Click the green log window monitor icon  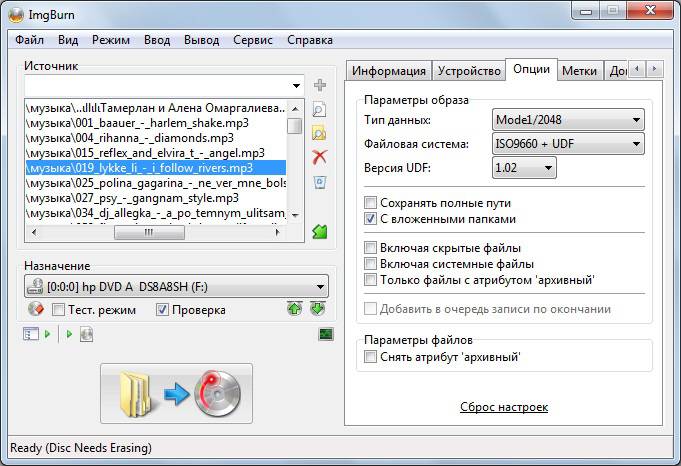tap(326, 334)
